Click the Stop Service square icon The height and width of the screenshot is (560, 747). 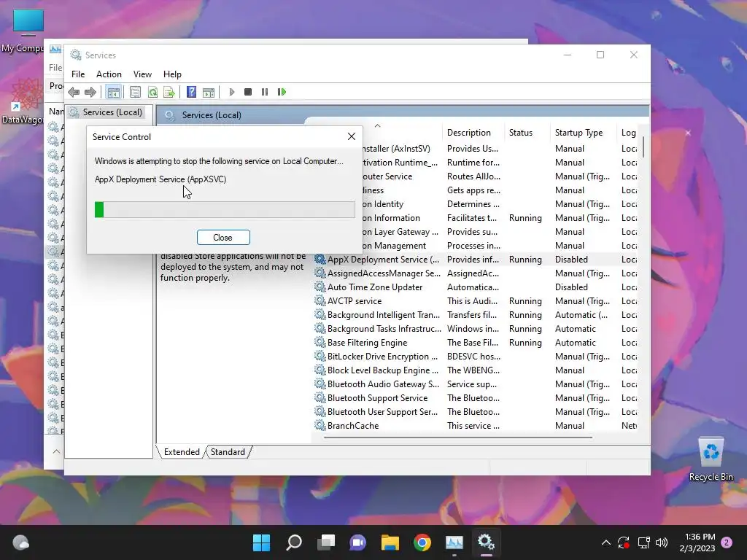point(248,92)
